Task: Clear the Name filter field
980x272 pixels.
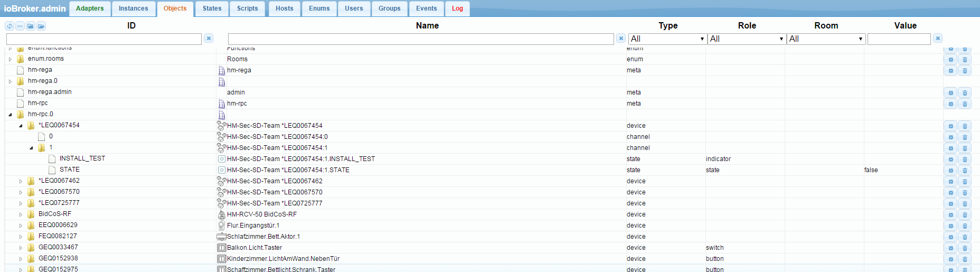Action: point(621,39)
